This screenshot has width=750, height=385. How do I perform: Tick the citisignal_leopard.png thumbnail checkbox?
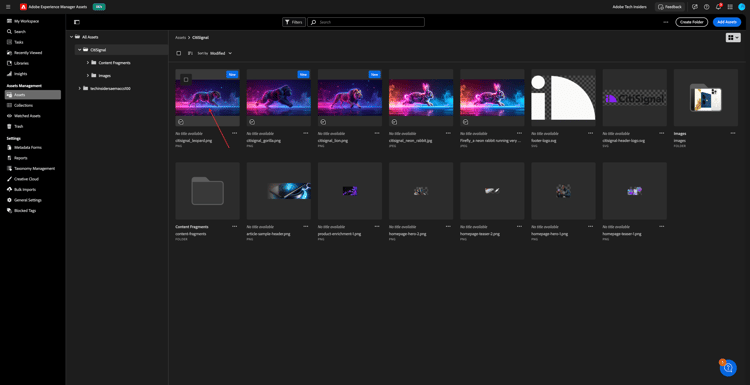click(x=186, y=79)
